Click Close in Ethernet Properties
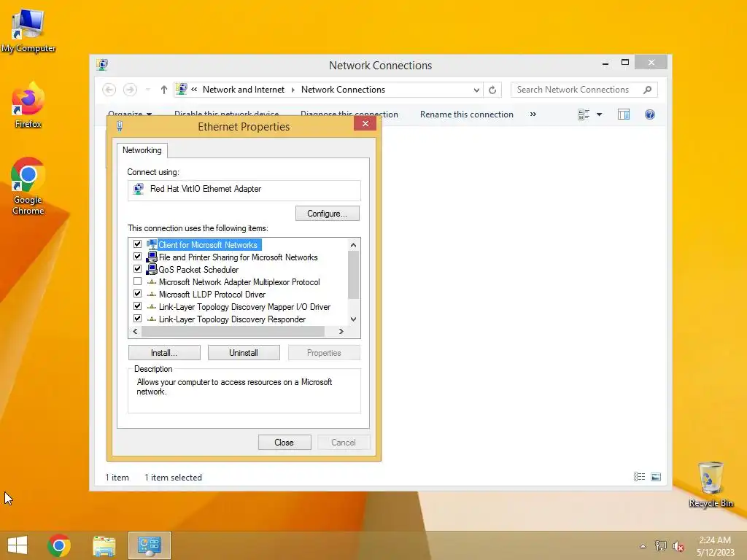Image resolution: width=747 pixels, height=560 pixels. (285, 443)
